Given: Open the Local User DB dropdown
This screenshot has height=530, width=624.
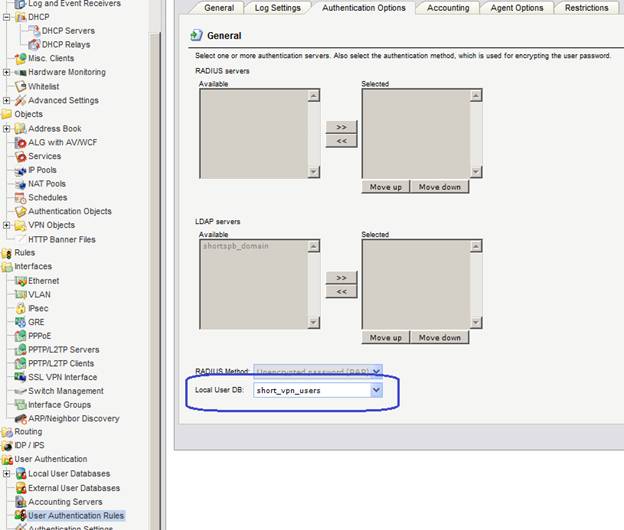Looking at the screenshot, I should point(376,390).
